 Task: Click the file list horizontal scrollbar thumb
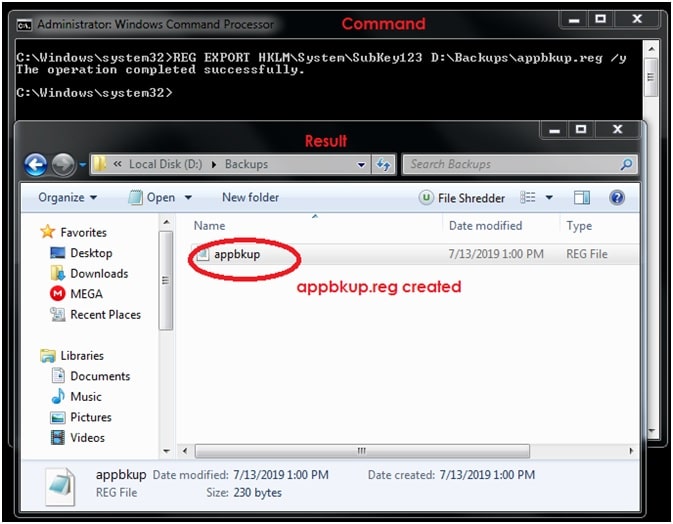pos(362,451)
